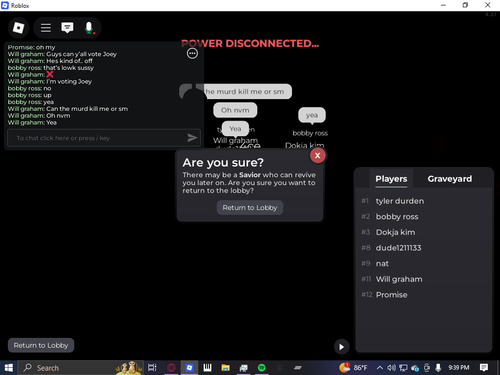The width and height of the screenshot is (500, 375).
Task: Click the 'Oh nvm' speech bubble
Action: [x=235, y=110]
